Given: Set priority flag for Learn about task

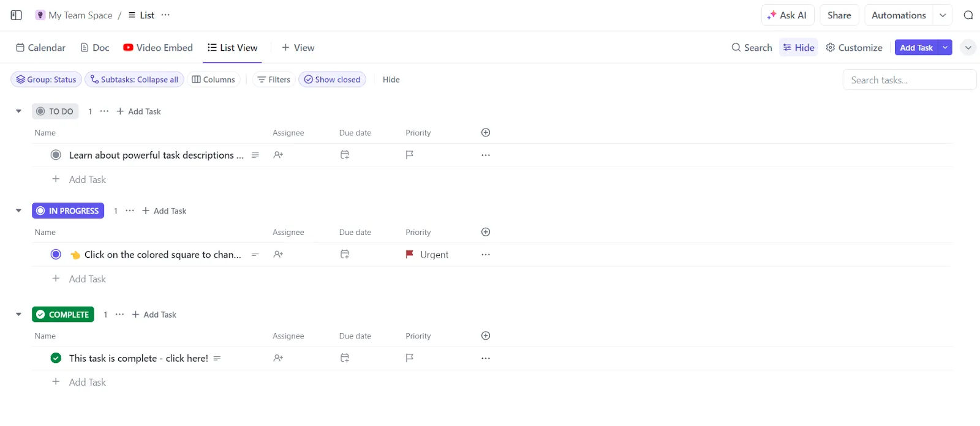Looking at the screenshot, I should click(410, 155).
